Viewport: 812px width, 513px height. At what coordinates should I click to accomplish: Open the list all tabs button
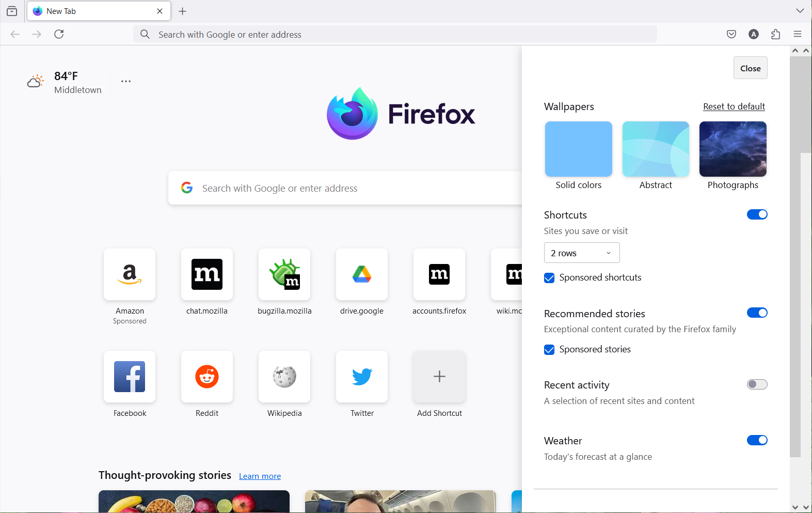800,11
